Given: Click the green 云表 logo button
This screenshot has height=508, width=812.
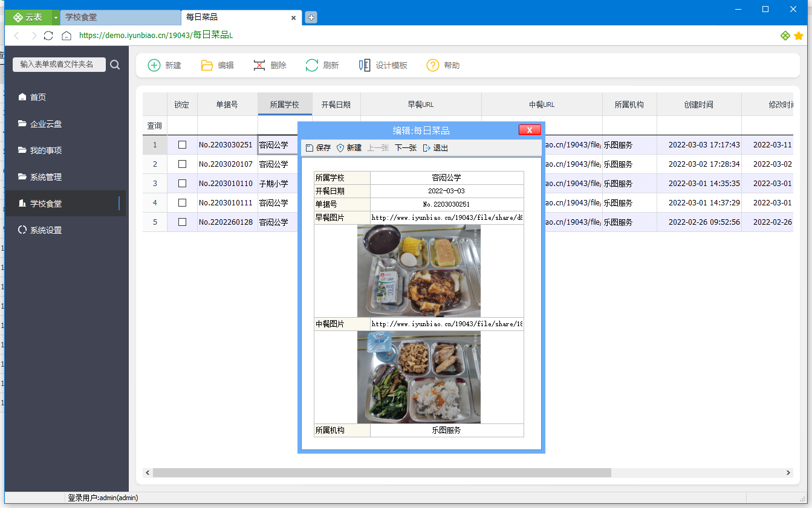Looking at the screenshot, I should (28, 18).
